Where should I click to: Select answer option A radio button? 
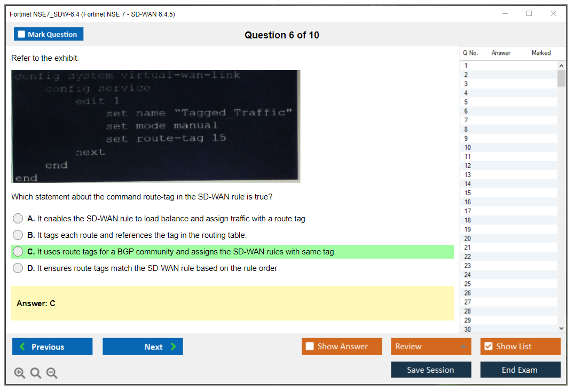click(x=18, y=219)
